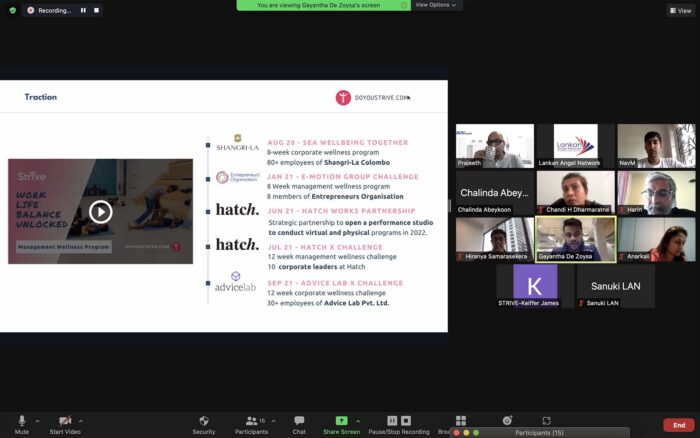
Task: Open the Security shield menu
Action: click(203, 423)
